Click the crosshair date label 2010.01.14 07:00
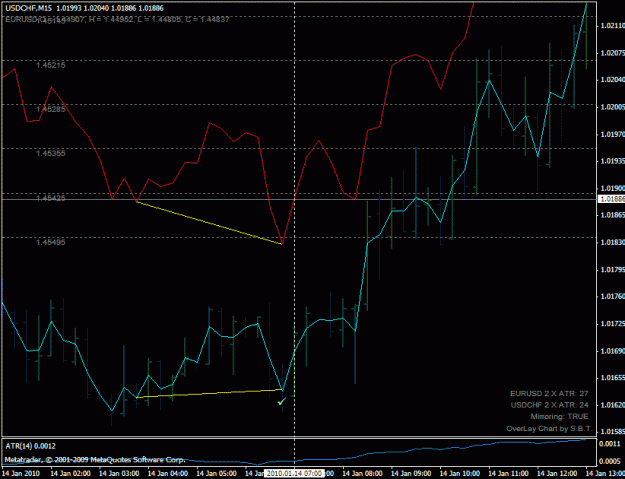Viewport: 625px width, 479px height. pyautogui.click(x=294, y=473)
